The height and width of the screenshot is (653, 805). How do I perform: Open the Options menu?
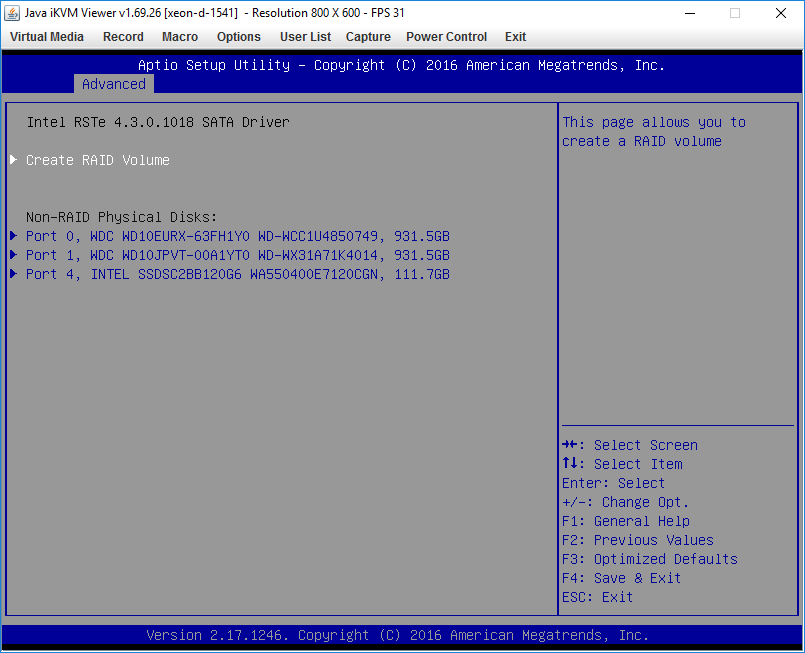pos(239,37)
